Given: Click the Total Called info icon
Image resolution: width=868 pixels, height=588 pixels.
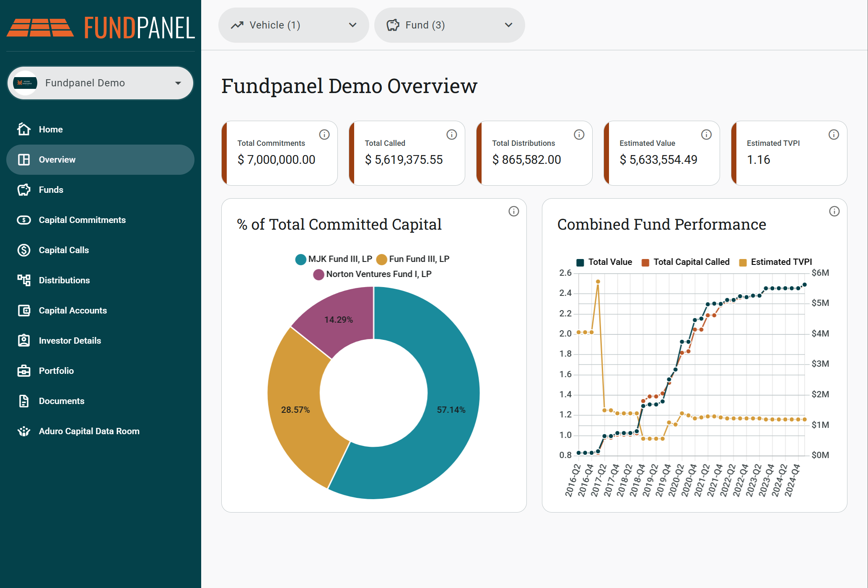Looking at the screenshot, I should pyautogui.click(x=452, y=135).
